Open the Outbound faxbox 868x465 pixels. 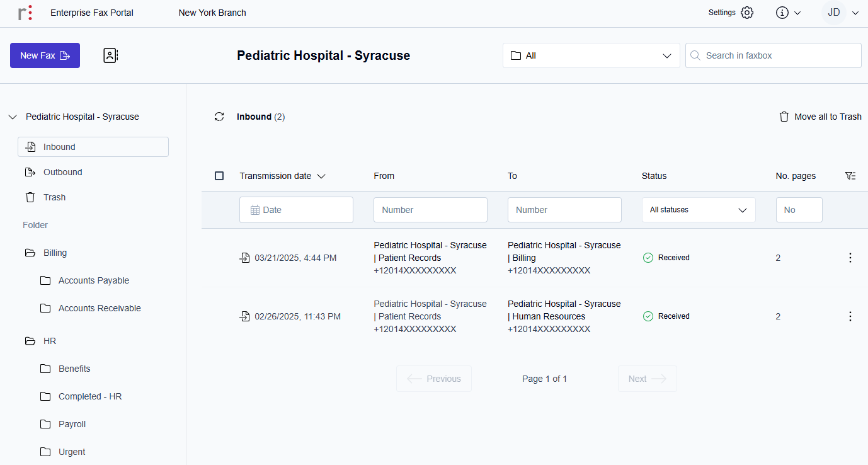(62, 172)
